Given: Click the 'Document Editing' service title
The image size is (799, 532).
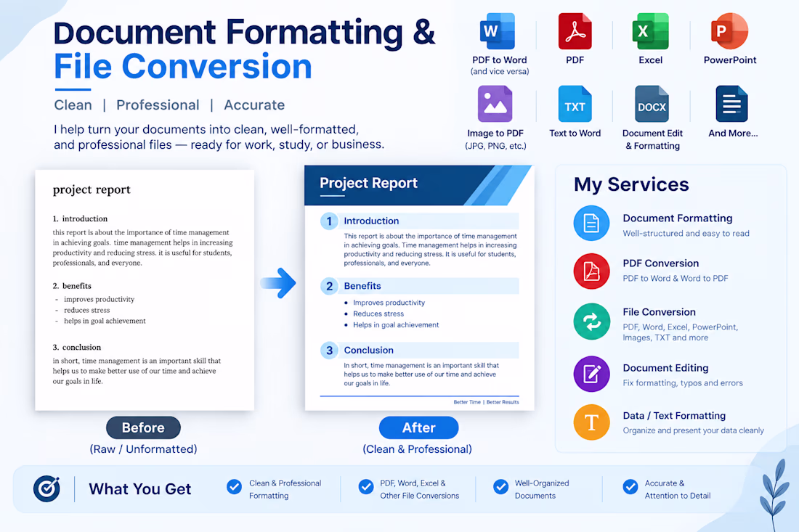Looking at the screenshot, I should pos(665,368).
